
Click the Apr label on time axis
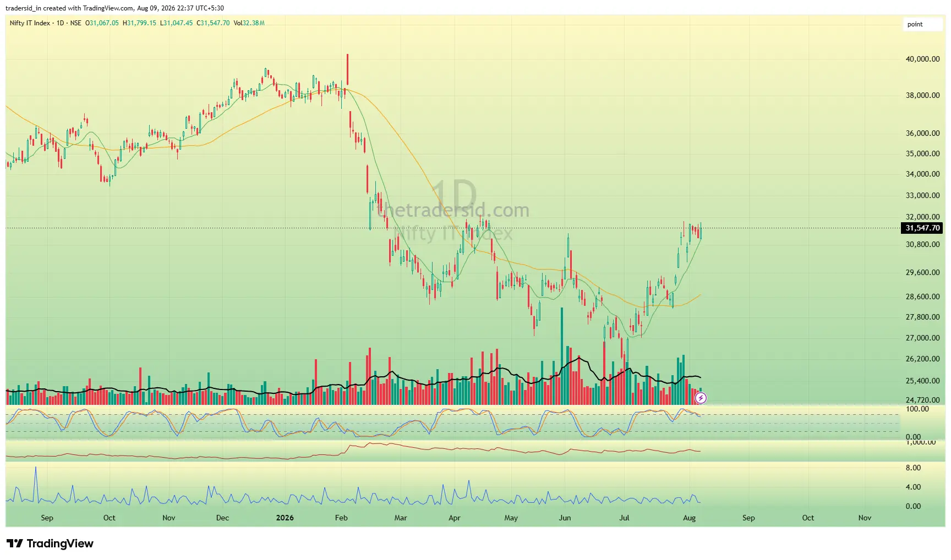454,518
